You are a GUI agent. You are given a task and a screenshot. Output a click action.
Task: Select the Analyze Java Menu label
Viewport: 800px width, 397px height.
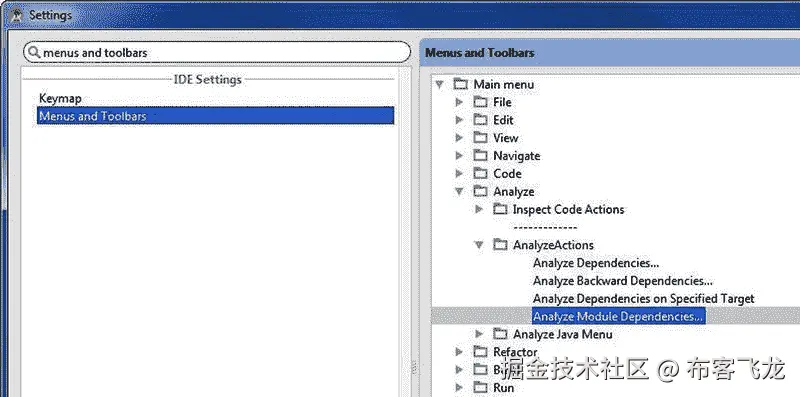coord(562,334)
